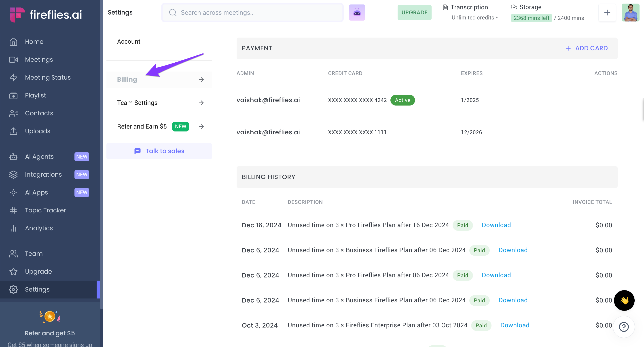Open the waving hand chat widget
Image resolution: width=644 pixels, height=347 pixels.
[x=624, y=300]
